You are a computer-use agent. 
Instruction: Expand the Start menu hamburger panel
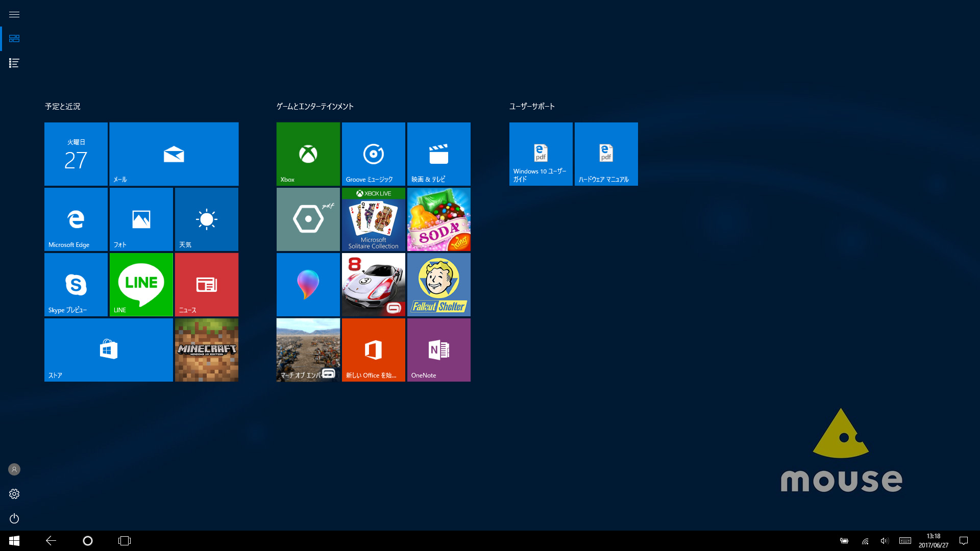tap(14, 14)
